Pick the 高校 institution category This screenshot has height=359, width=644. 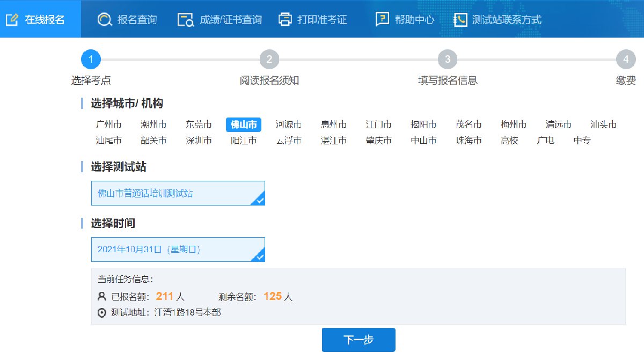pos(509,141)
